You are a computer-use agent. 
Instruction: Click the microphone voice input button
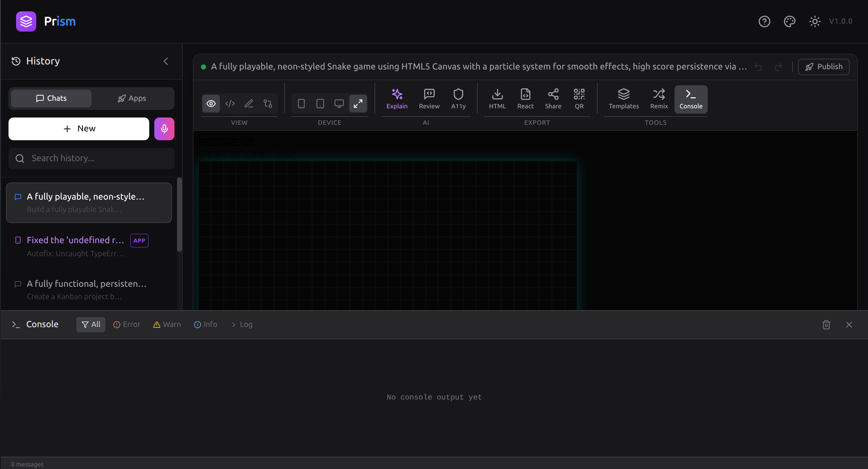(164, 129)
